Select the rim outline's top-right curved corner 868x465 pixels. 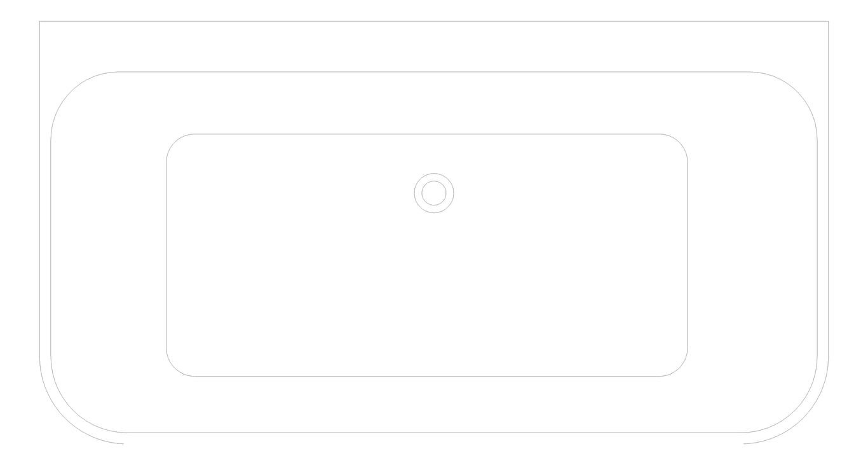pos(796,93)
